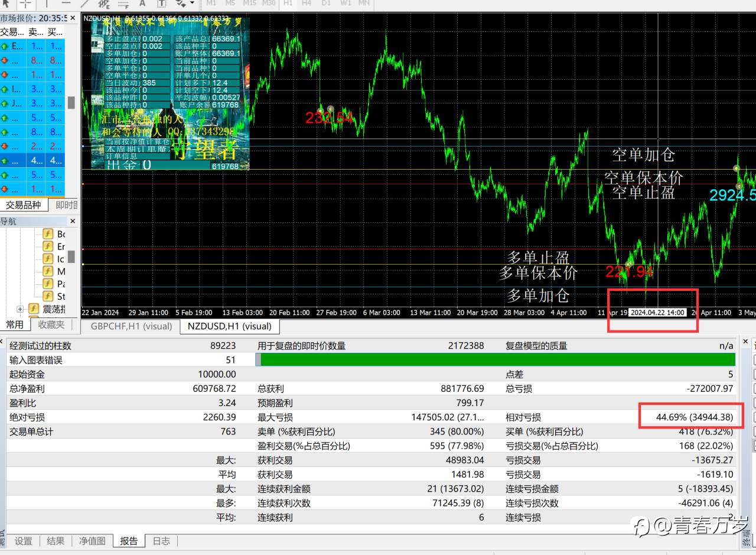Switch chart timeframe to M30

pyautogui.click(x=269, y=3)
